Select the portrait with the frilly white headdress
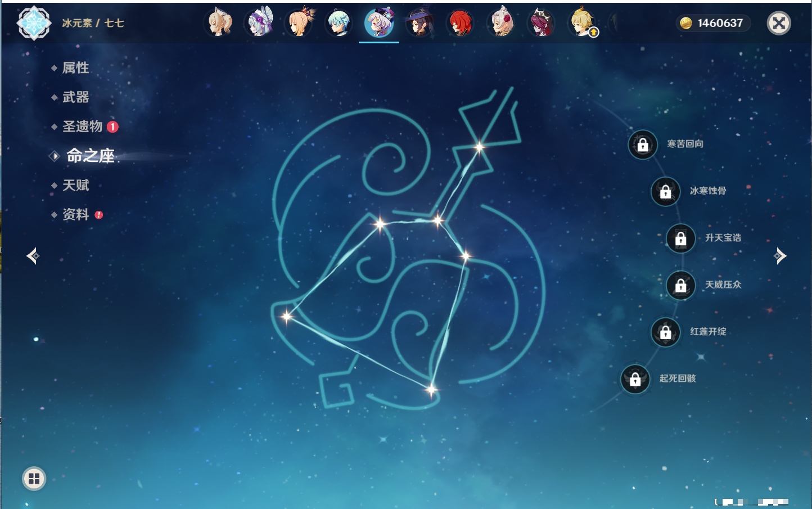812x509 pixels. coord(259,23)
